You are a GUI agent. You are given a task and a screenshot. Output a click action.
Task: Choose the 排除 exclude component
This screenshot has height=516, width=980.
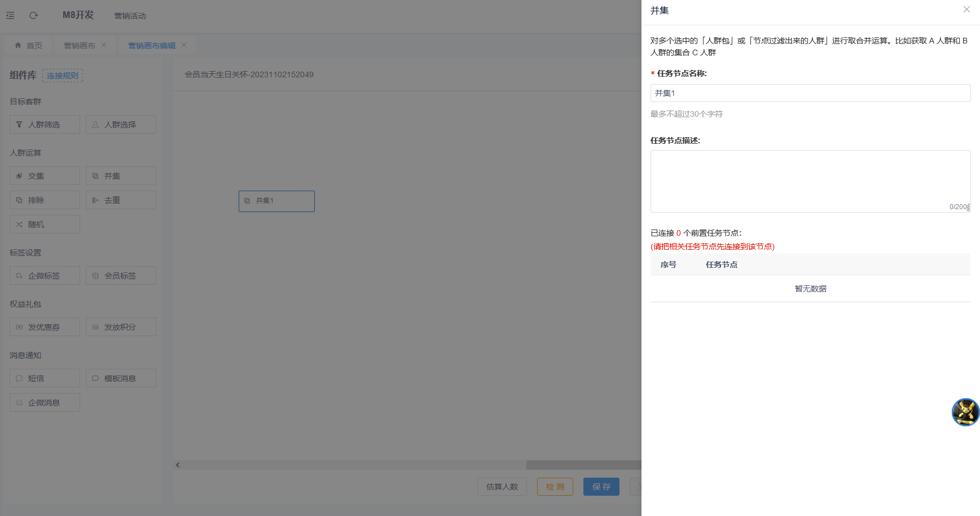point(45,200)
